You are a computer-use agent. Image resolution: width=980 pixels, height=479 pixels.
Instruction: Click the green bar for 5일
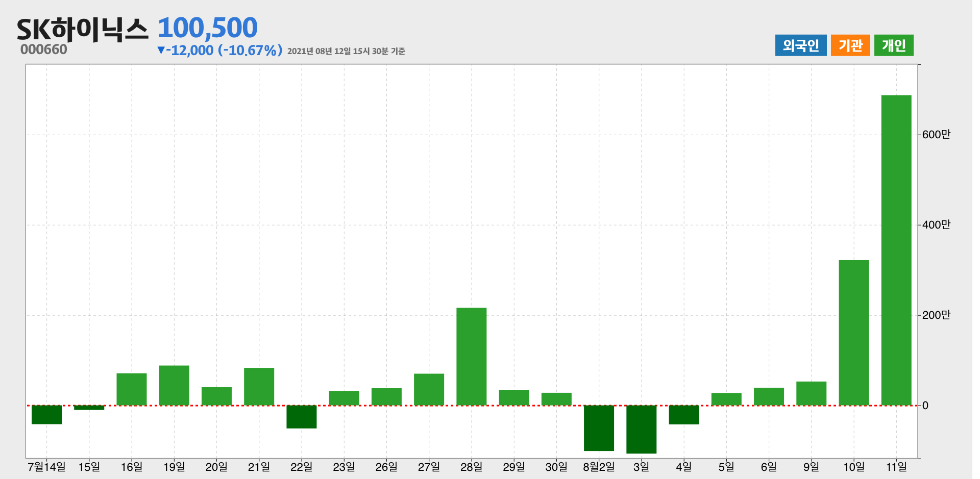pos(726,399)
